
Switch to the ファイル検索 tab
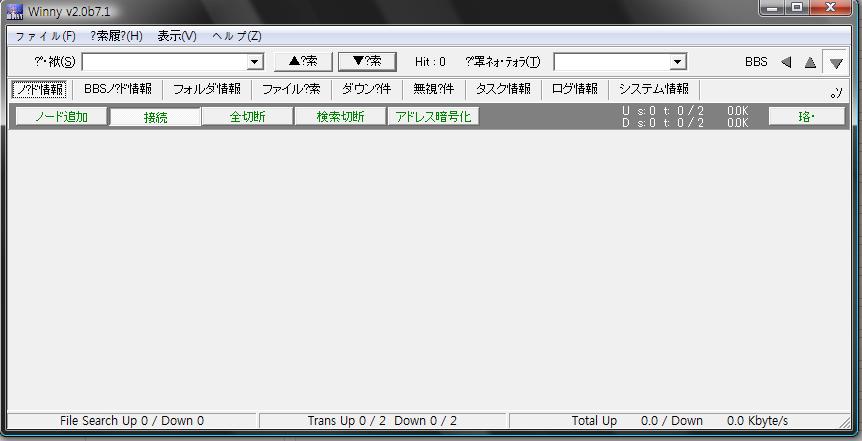tap(291, 89)
